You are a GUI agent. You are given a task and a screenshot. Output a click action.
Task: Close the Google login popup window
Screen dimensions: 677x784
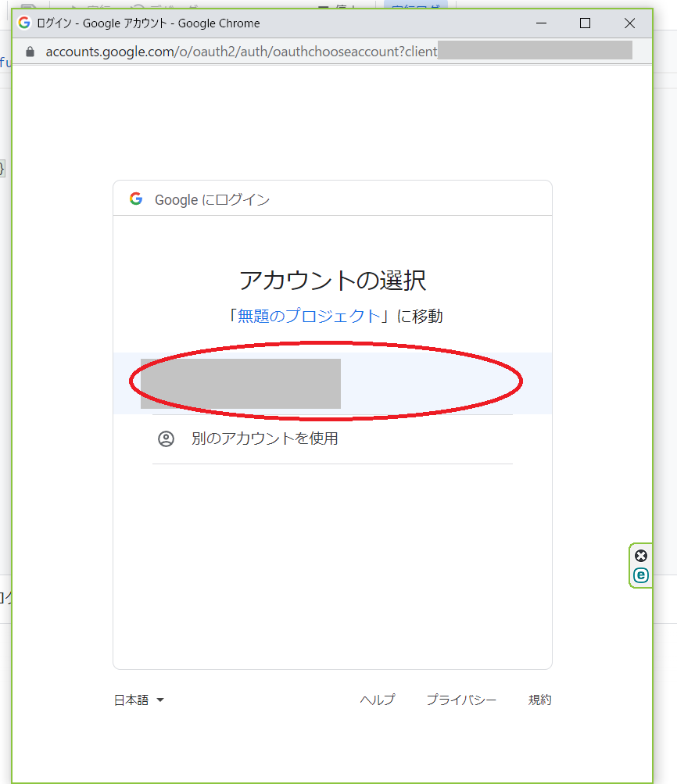pos(629,23)
